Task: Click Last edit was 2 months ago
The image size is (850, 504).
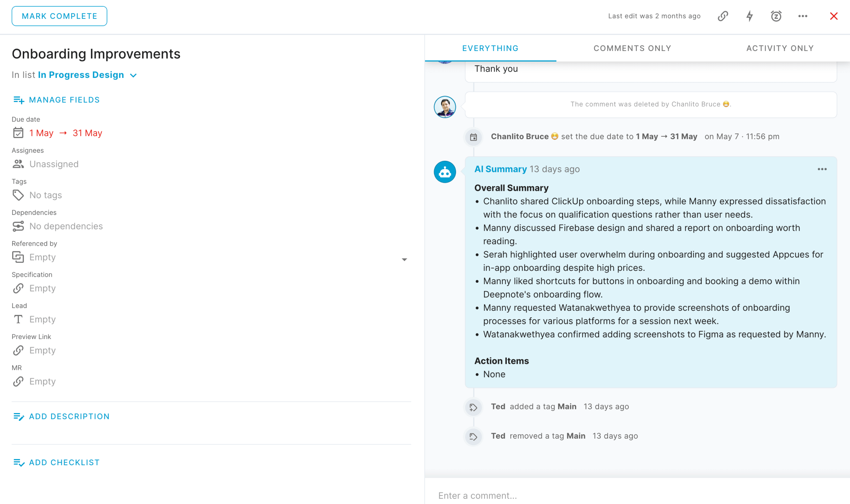Action: pyautogui.click(x=654, y=16)
